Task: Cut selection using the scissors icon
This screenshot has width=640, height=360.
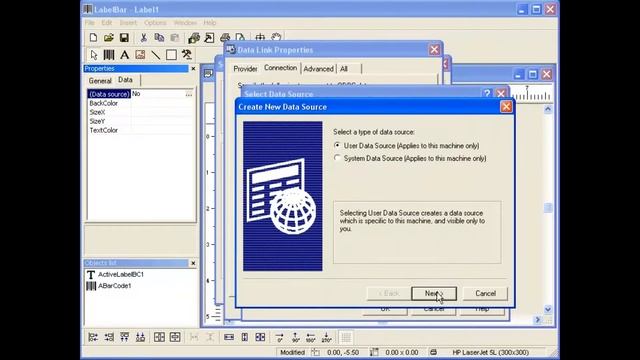Action: click(x=144, y=38)
